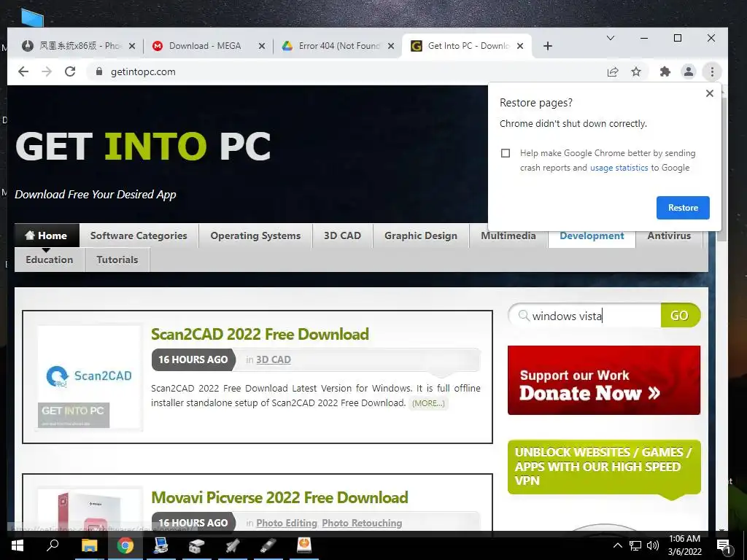The width and height of the screenshot is (747, 560).
Task: Click the GET INTO PC logo
Action: click(143, 146)
